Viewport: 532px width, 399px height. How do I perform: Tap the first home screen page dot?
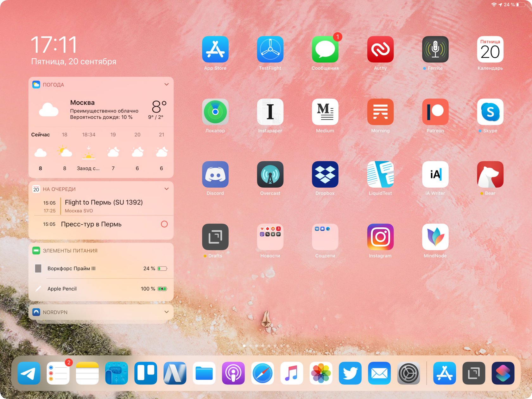pyautogui.click(x=244, y=346)
